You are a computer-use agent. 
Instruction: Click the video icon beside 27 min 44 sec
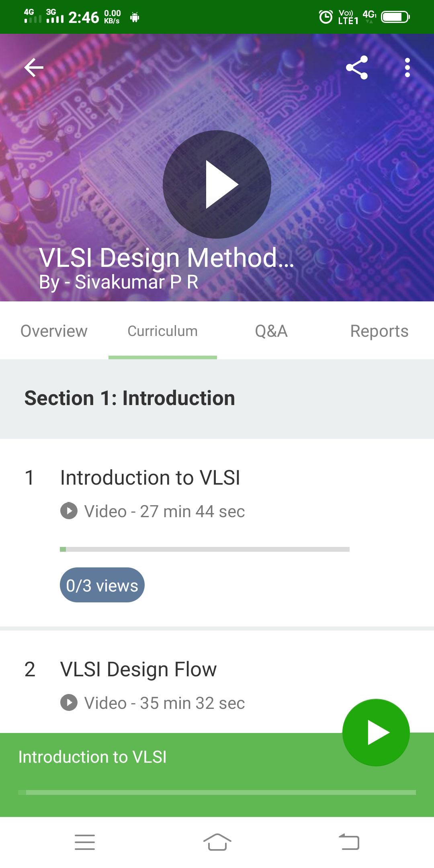click(69, 511)
